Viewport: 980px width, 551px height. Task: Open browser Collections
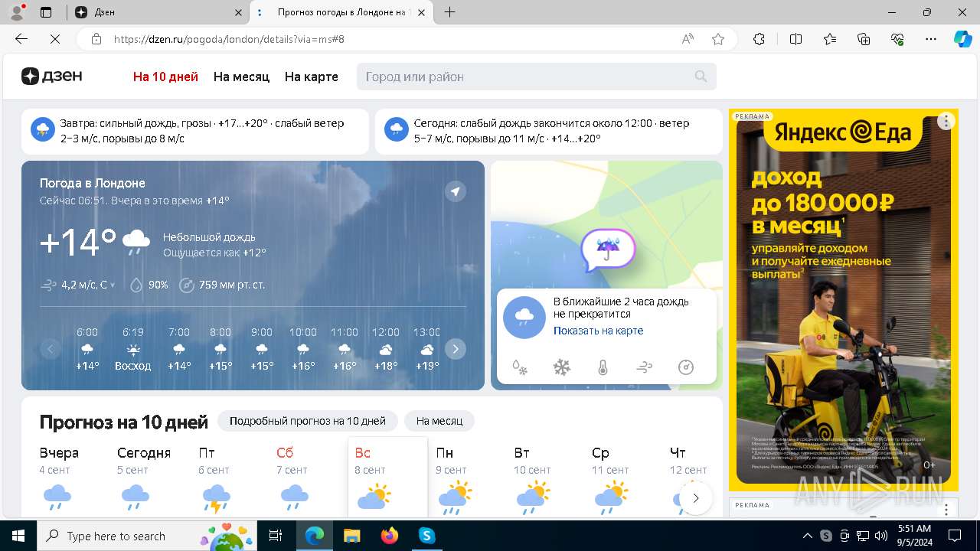click(864, 39)
